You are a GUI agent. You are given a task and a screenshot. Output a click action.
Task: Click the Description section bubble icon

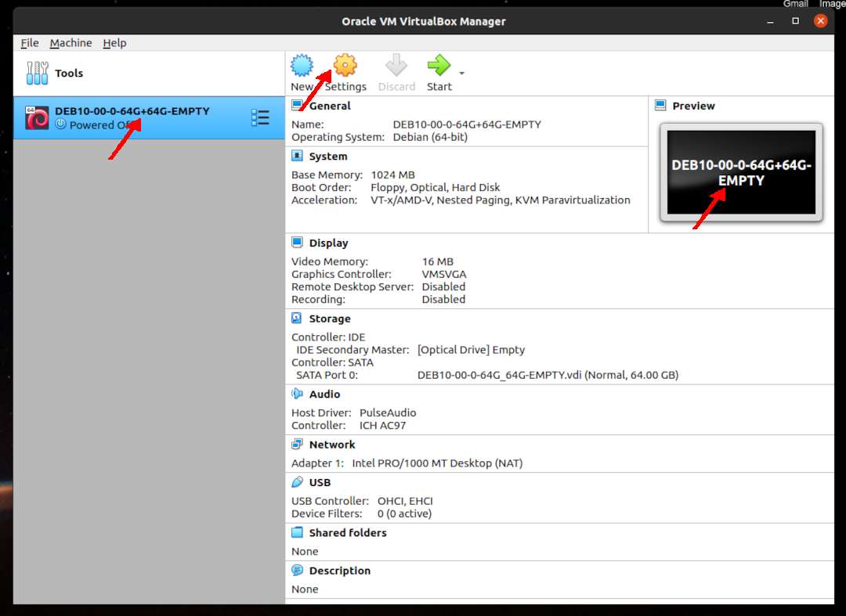[x=297, y=570]
